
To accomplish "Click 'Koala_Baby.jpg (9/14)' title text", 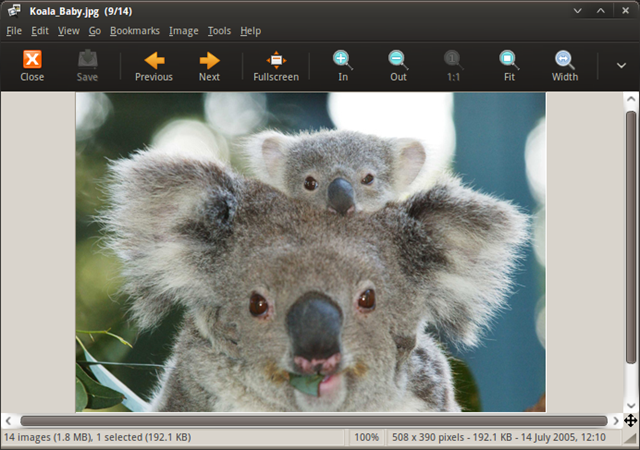I will [81, 11].
